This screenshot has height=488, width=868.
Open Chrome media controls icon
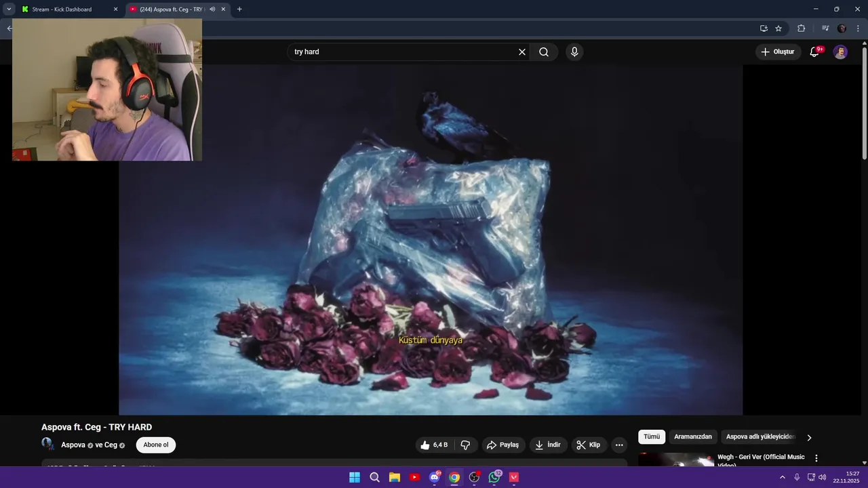pyautogui.click(x=825, y=28)
